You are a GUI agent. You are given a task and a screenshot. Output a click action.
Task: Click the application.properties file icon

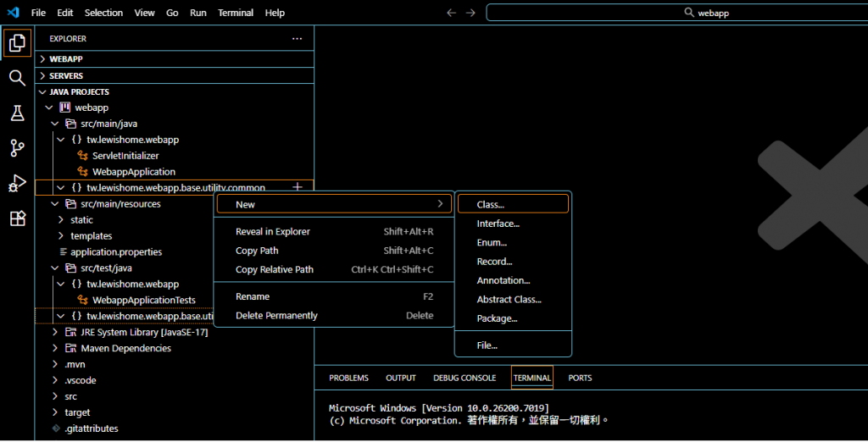[x=63, y=251]
